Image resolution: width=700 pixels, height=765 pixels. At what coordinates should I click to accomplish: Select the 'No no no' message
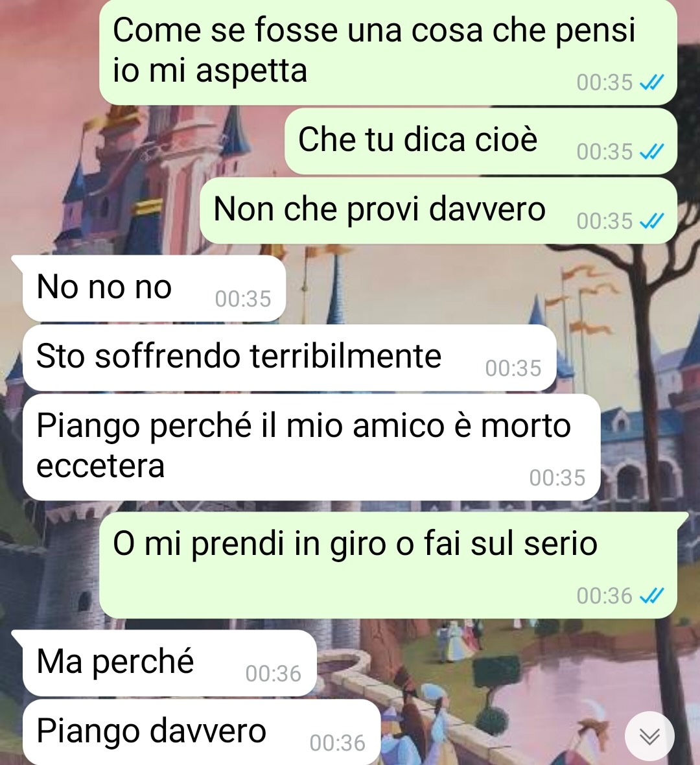(x=154, y=288)
